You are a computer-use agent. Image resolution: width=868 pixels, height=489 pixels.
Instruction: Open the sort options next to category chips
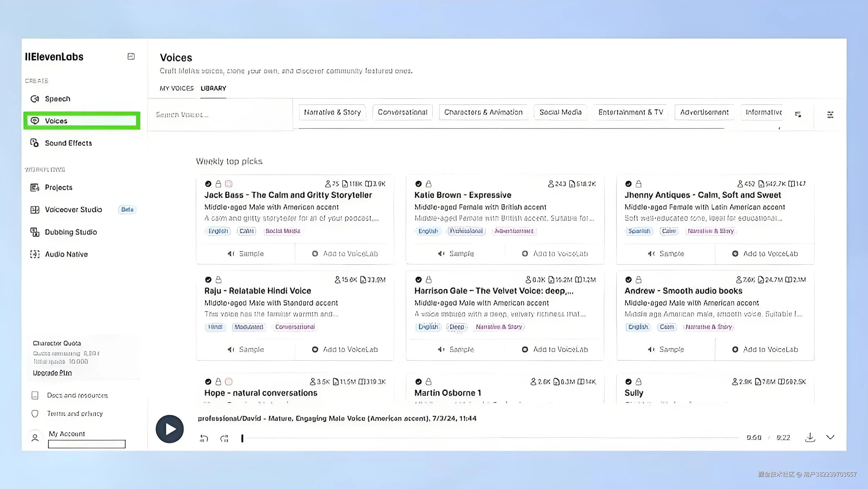(x=798, y=114)
